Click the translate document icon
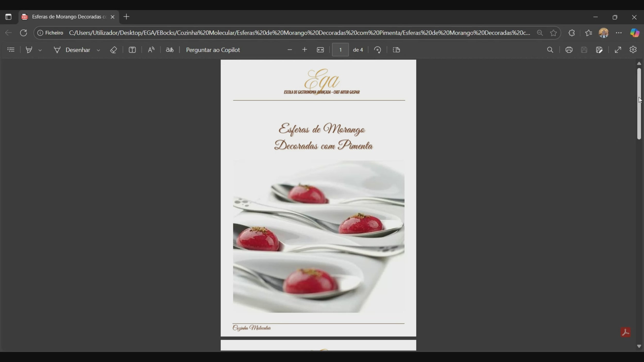 point(170,50)
